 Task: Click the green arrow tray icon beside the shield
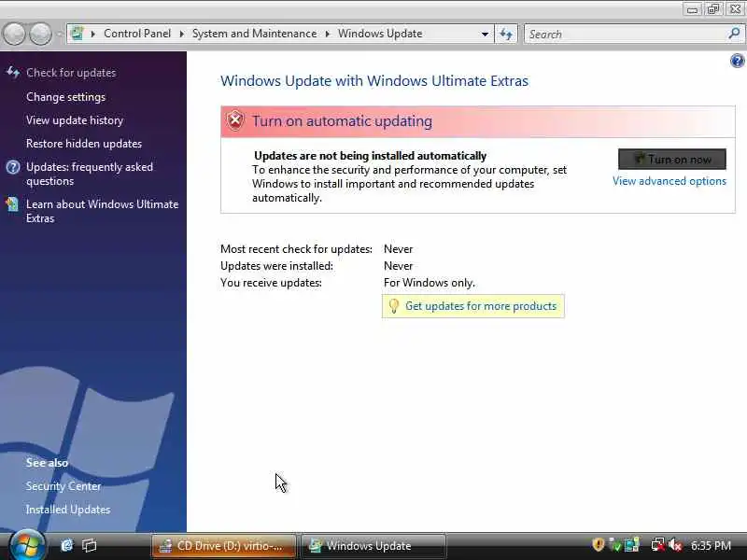[x=615, y=545]
